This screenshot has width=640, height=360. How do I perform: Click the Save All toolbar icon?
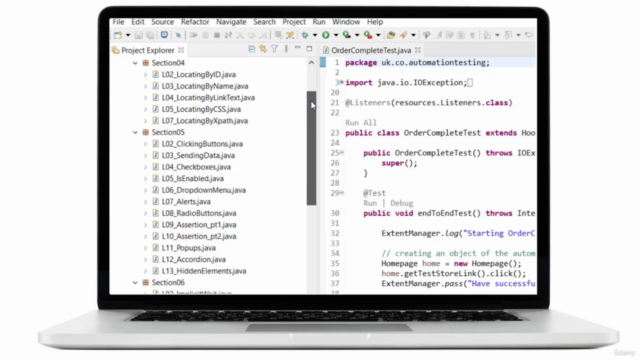(150, 35)
